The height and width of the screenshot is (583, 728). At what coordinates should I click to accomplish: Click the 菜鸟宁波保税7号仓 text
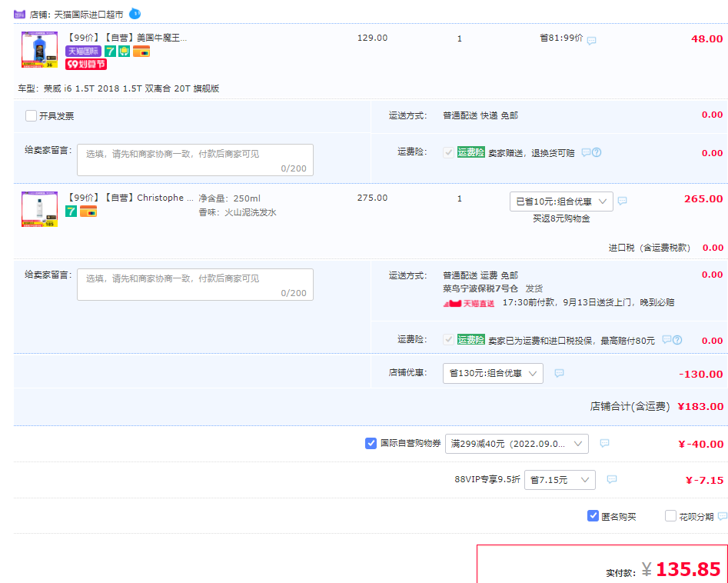pyautogui.click(x=480, y=288)
